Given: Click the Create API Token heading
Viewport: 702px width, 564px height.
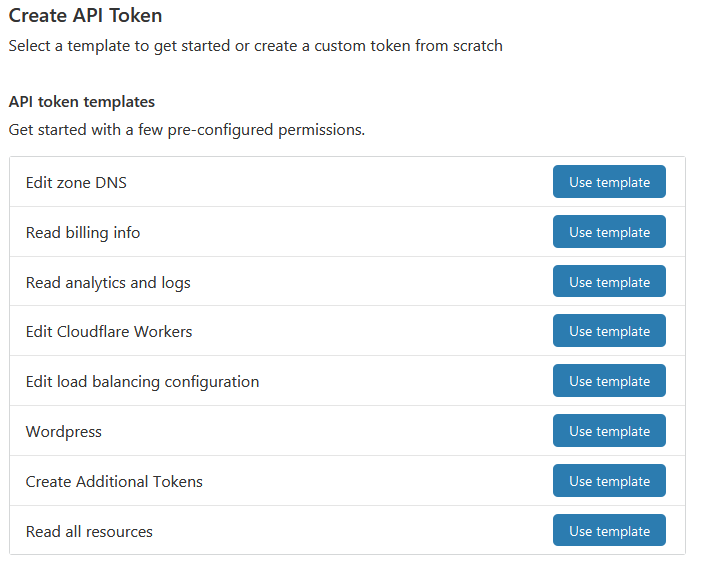Looking at the screenshot, I should [85, 16].
